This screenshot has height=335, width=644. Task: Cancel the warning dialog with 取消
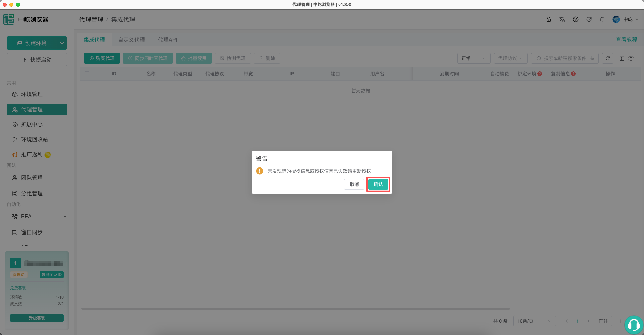click(354, 184)
